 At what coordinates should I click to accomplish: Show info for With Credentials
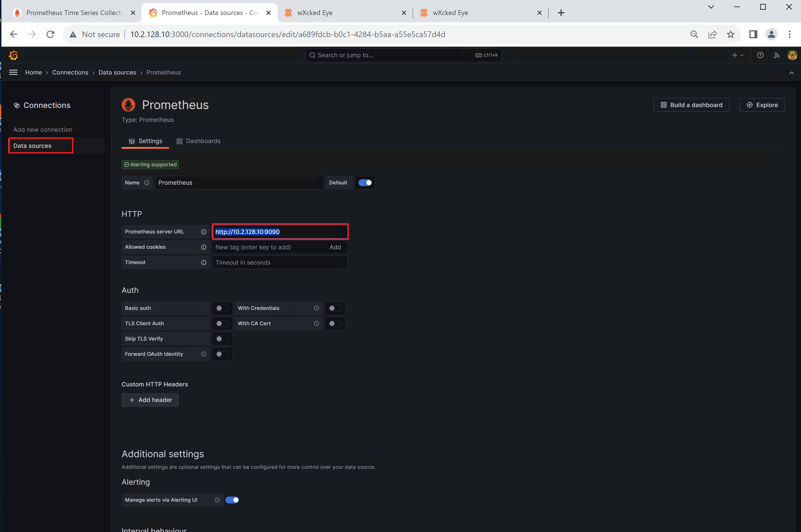(316, 308)
